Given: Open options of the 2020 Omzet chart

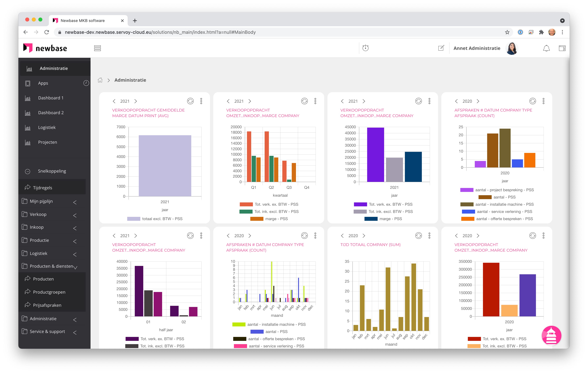Looking at the screenshot, I should point(544,236).
